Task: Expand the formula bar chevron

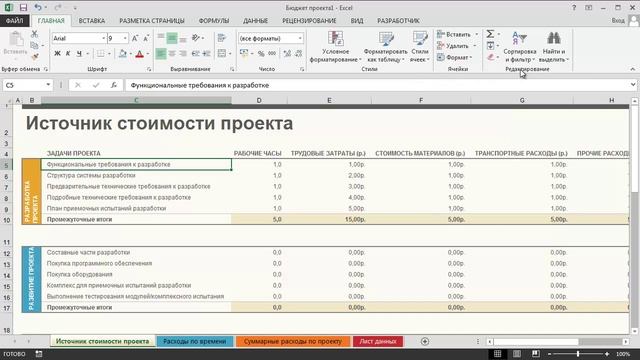Action: (x=633, y=85)
